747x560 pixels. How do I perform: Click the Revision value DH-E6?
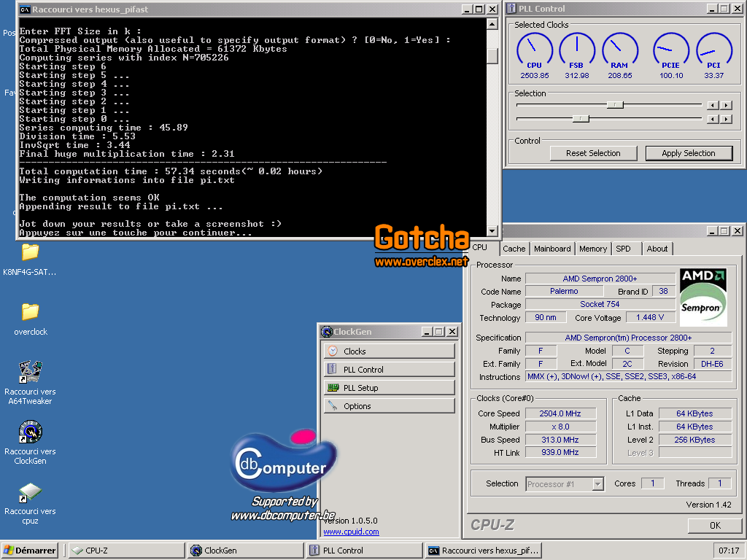(712, 364)
